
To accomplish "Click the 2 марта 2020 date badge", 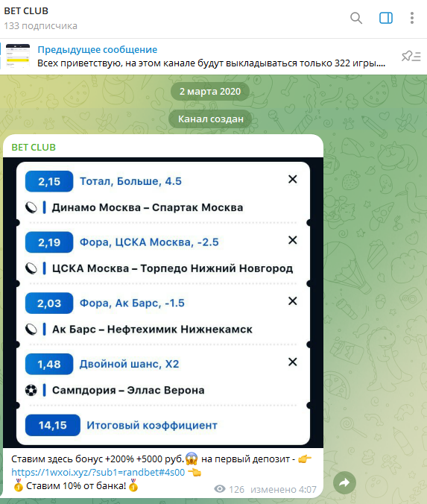I will point(210,91).
